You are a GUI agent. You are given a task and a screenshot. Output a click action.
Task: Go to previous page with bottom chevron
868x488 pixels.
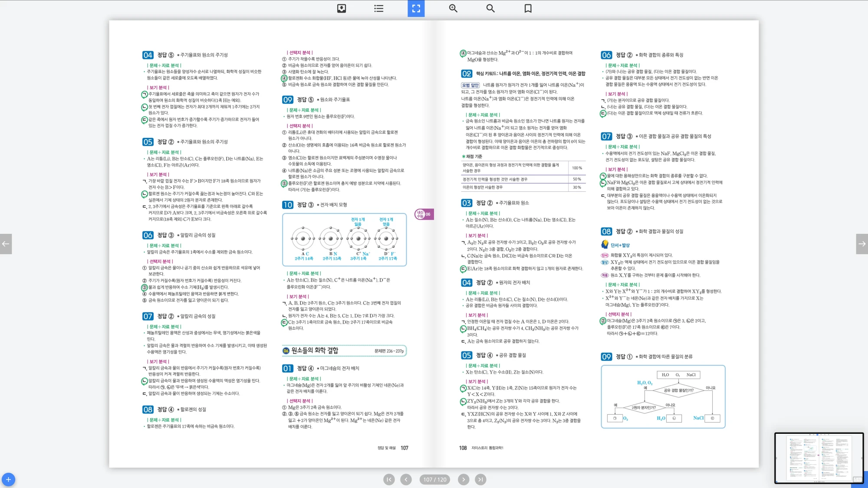coord(406,479)
